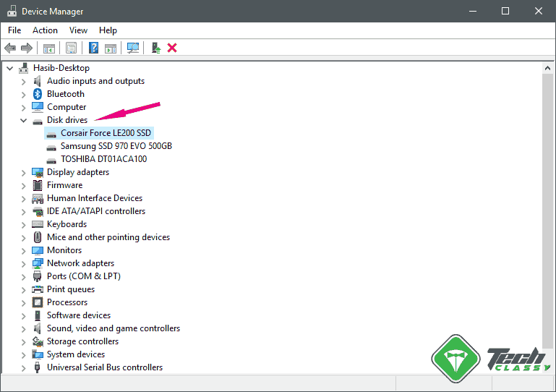Screen dimensions: 556x392
Task: Click the blue Help question mark icon
Action: (x=93, y=48)
